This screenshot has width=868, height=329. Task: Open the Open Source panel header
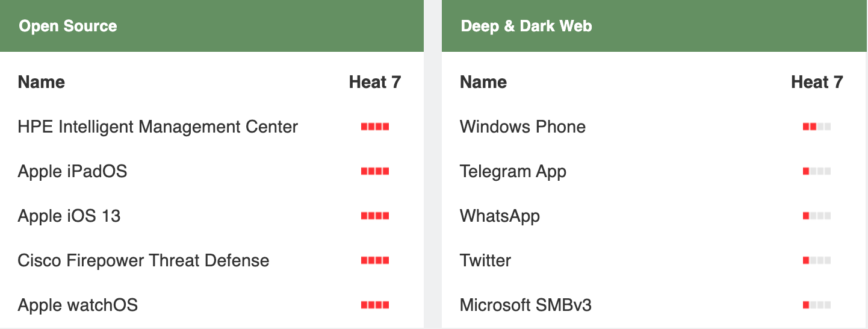[212, 26]
